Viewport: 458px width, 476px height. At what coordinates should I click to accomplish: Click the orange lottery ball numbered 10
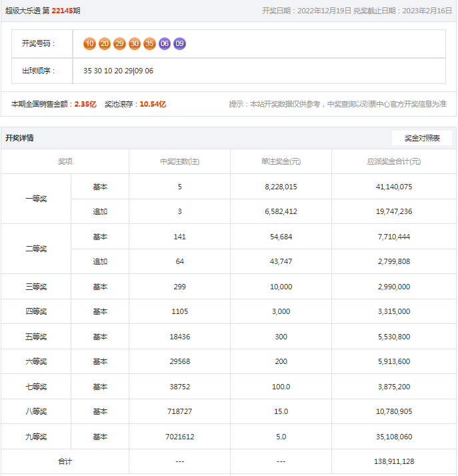coord(90,44)
